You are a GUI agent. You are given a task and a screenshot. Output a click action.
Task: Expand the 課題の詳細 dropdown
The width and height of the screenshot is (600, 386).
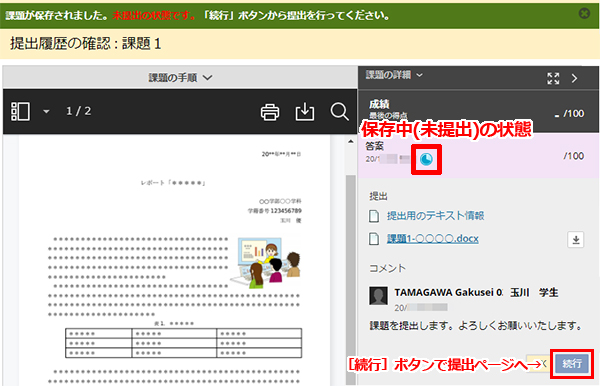[394, 75]
